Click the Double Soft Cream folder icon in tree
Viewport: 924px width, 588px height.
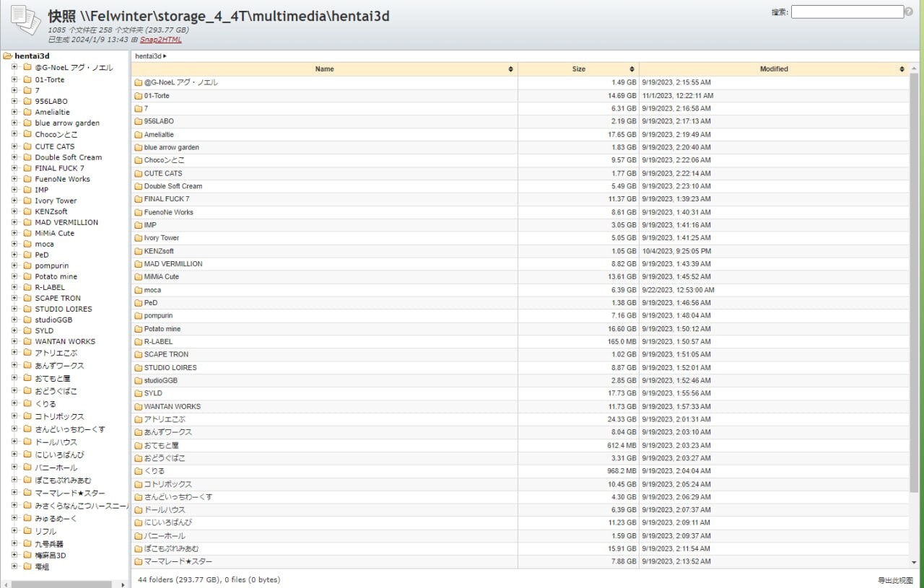tap(27, 157)
